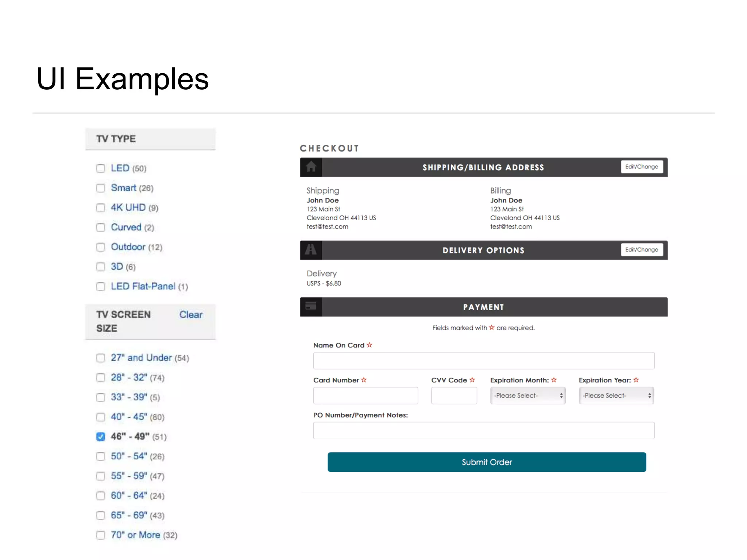The image size is (747, 560).
Task: Click the 50" - 54" link text
Action: click(129, 456)
